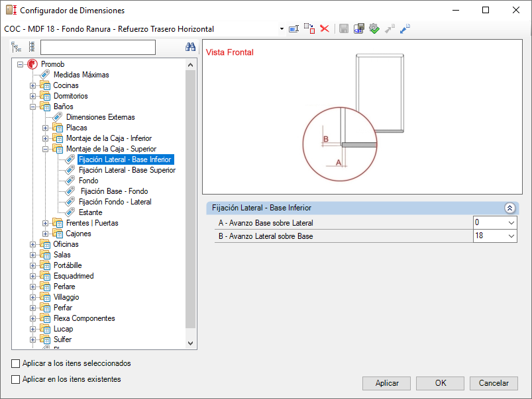Click the blue import arrow icon
Image resolution: width=532 pixels, height=399 pixels.
click(405, 29)
